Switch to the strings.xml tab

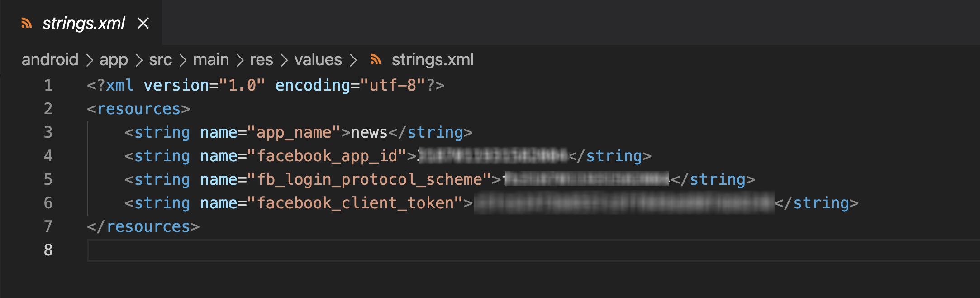[84, 24]
